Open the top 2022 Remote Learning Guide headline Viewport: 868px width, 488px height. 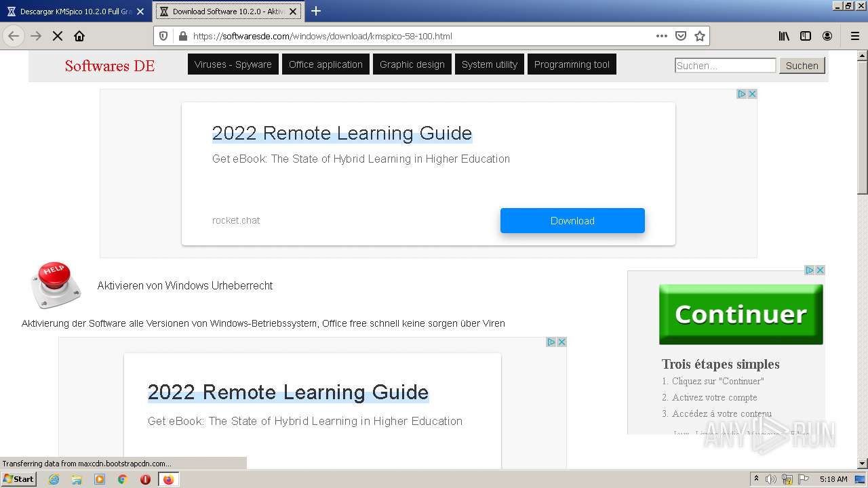click(342, 133)
